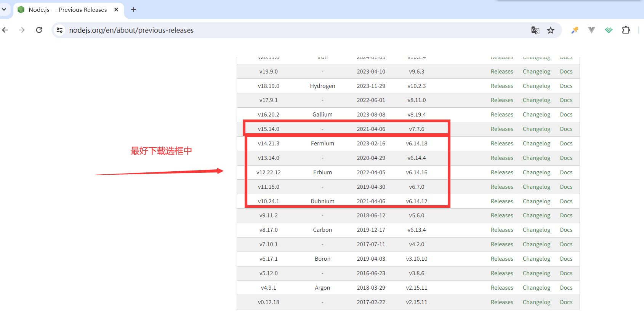Select the date 2023-02-16 cell

pos(371,143)
